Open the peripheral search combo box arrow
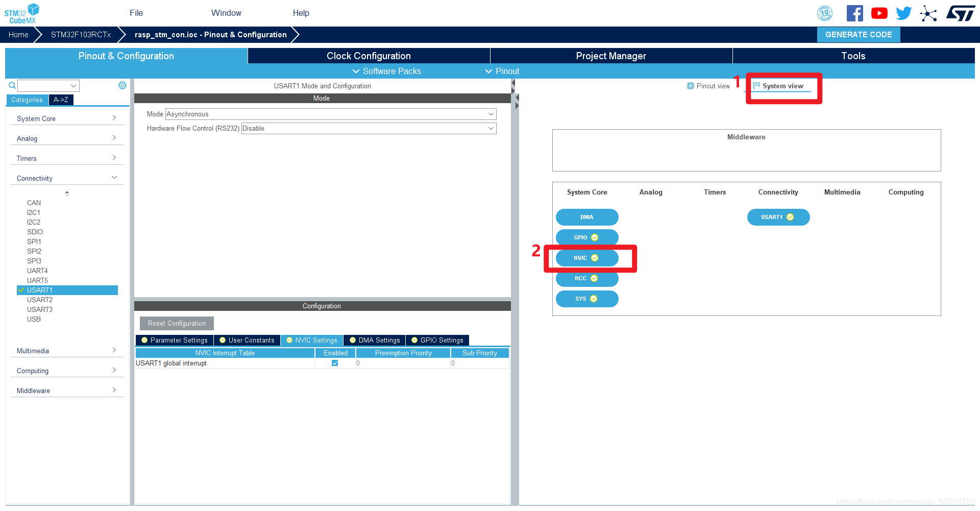Screen dimensions: 980x511 click(x=73, y=86)
